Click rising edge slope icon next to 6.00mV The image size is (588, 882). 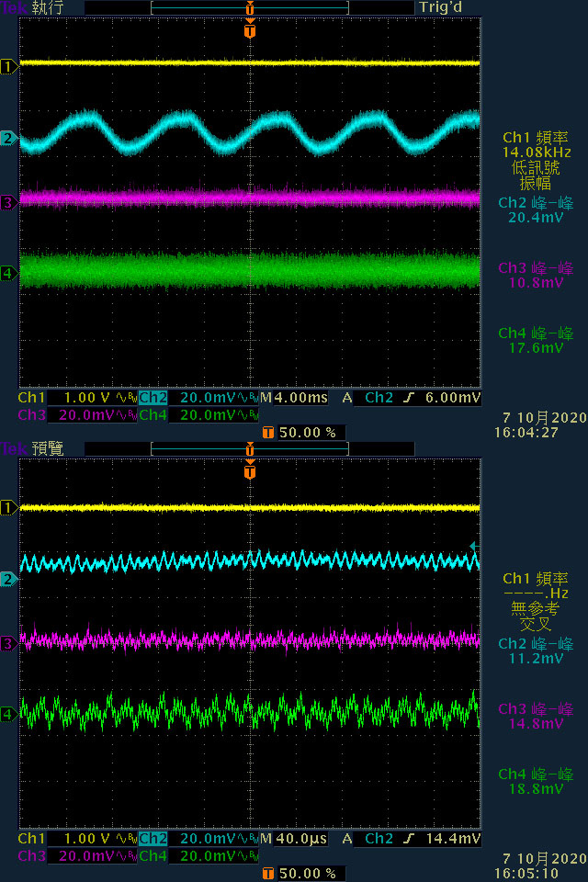409,398
